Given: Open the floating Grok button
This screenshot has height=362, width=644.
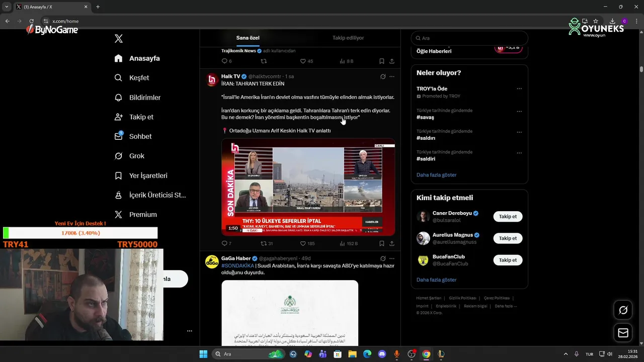Looking at the screenshot, I should coord(623,310).
